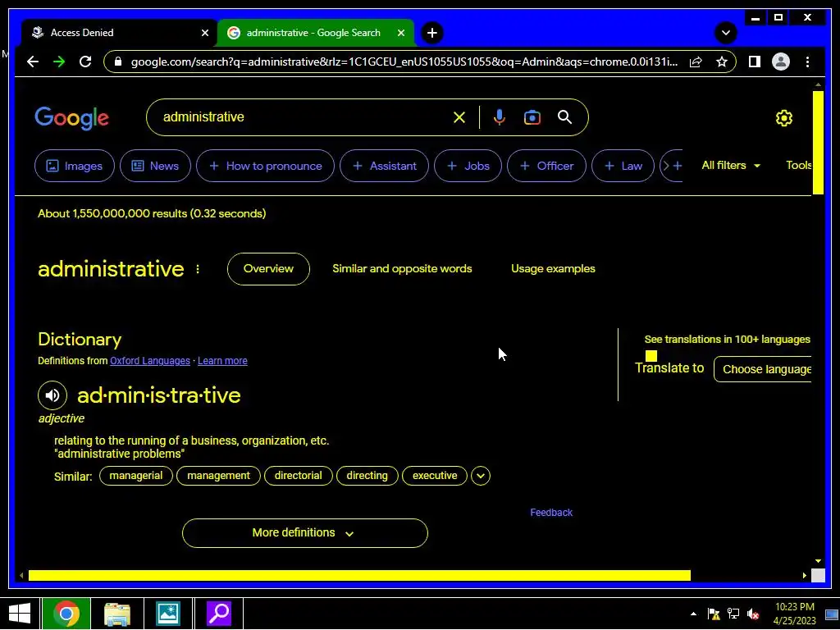The width and height of the screenshot is (840, 630).
Task: Open the All filters dropdown
Action: (731, 165)
